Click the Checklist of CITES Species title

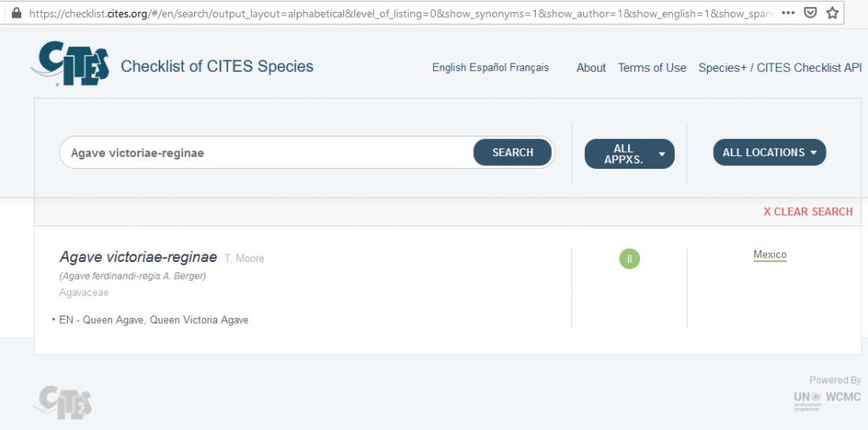[217, 66]
